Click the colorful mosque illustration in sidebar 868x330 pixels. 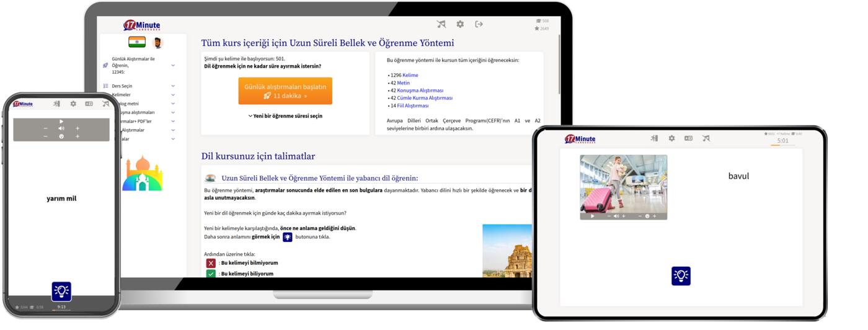(144, 172)
